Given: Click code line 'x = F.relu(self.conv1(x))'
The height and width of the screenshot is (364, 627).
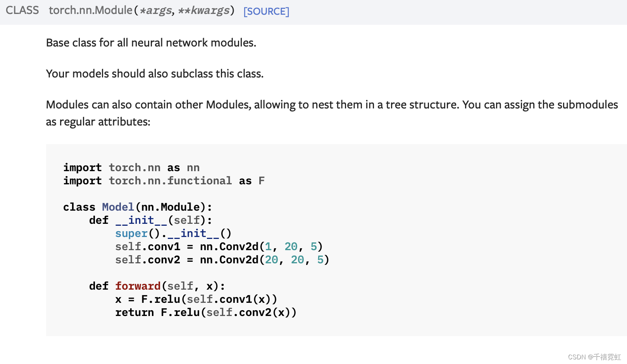Looking at the screenshot, I should point(196,299).
